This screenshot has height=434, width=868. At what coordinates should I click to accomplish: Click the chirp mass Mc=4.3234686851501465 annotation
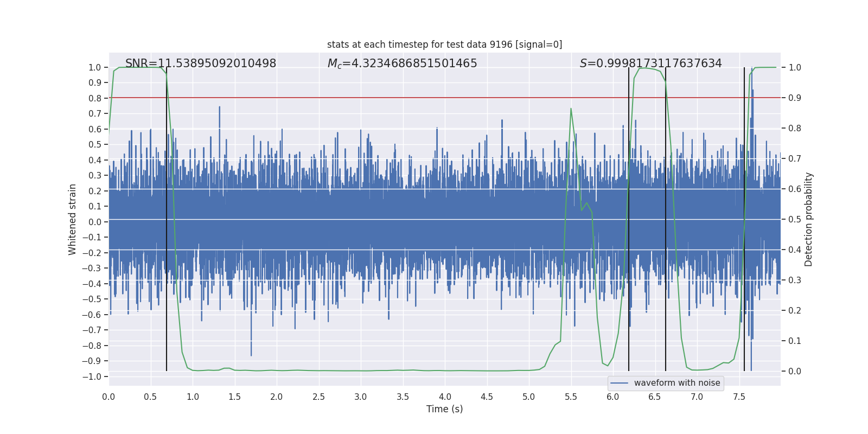(x=402, y=63)
